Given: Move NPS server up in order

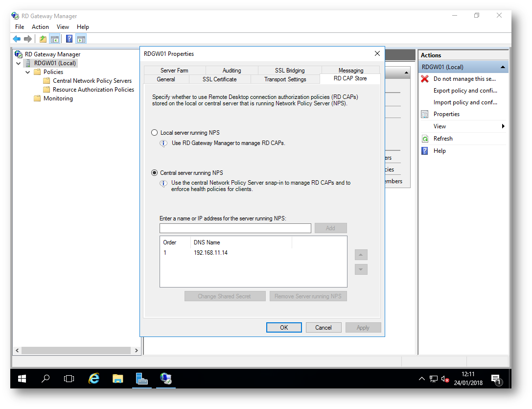Looking at the screenshot, I should [361, 255].
